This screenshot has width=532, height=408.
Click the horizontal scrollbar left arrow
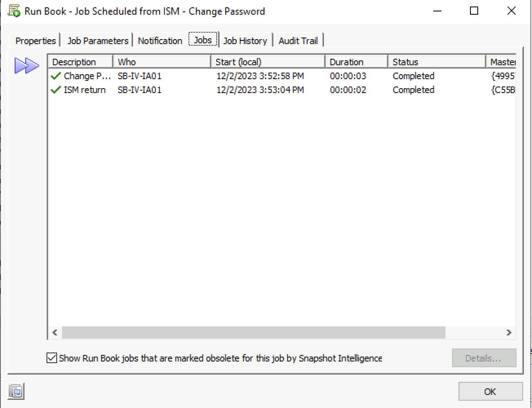(x=55, y=333)
